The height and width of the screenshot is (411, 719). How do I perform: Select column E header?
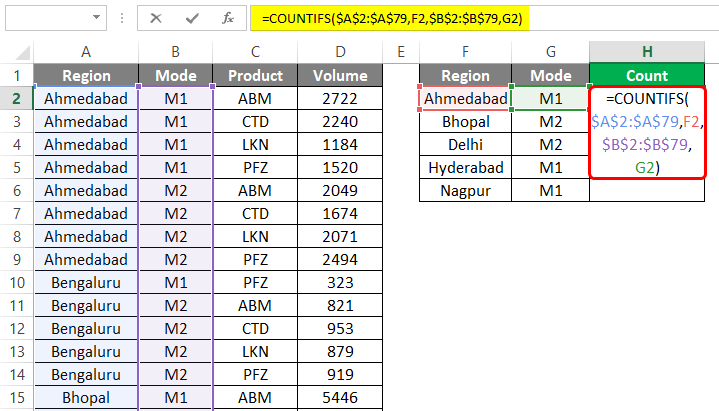[x=400, y=52]
